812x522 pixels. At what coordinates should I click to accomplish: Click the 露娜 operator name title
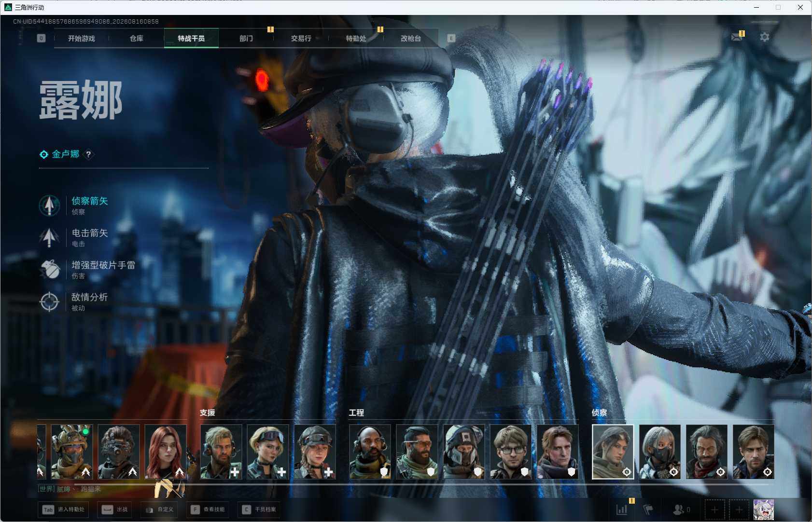[81, 100]
